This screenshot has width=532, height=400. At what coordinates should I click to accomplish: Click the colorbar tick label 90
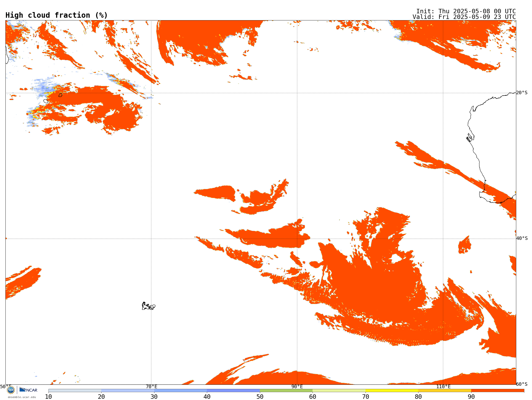pos(471,397)
